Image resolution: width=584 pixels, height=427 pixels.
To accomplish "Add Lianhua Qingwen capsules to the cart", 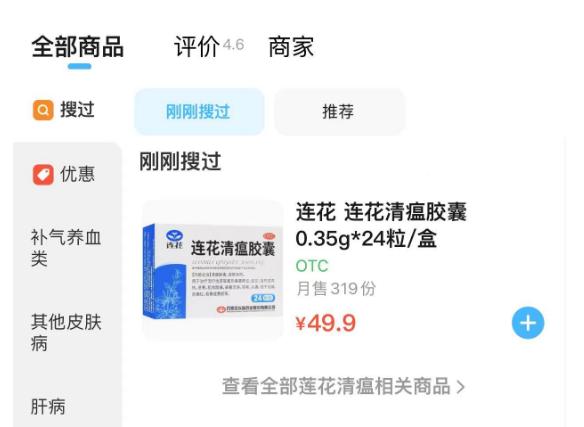I will pos(528,323).
